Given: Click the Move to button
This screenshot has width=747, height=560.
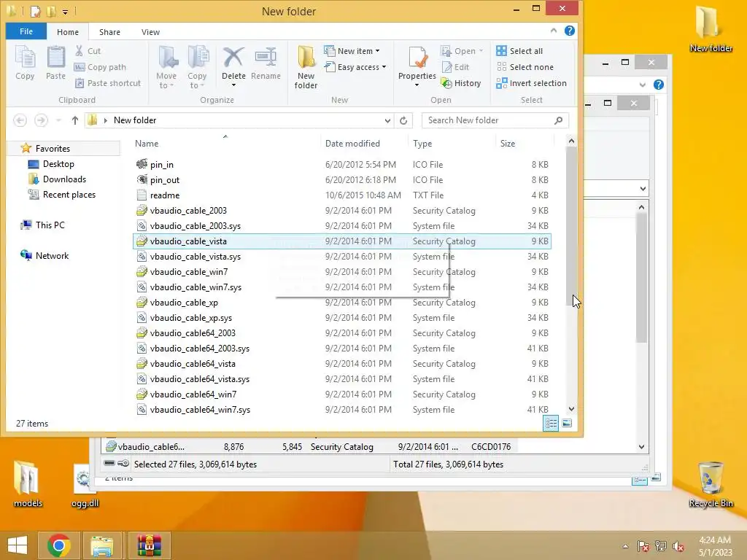Looking at the screenshot, I should (166, 67).
